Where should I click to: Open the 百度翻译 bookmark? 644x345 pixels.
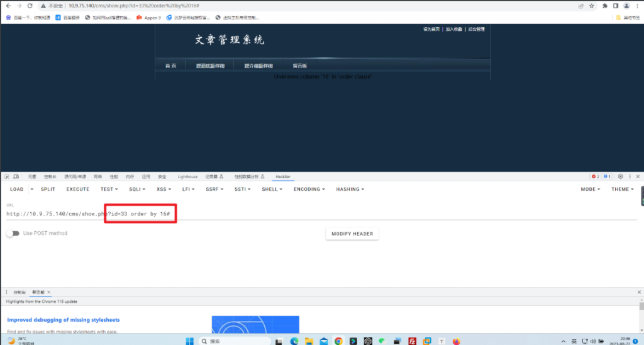[x=68, y=18]
